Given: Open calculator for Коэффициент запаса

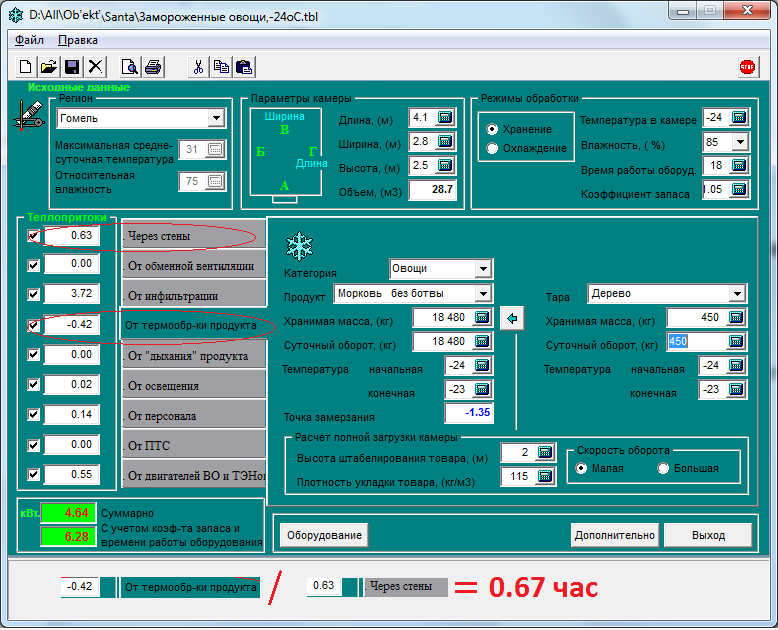Looking at the screenshot, I should click(x=739, y=189).
